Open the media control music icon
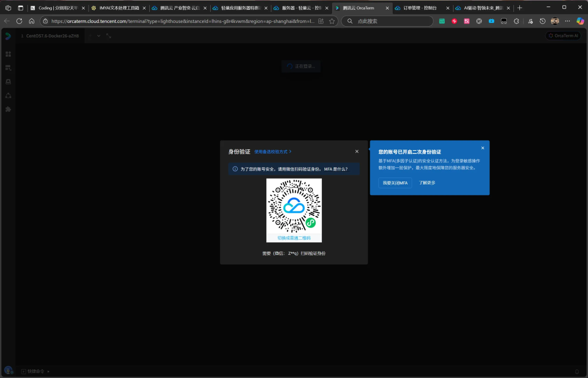The image size is (588, 378). click(x=530, y=21)
